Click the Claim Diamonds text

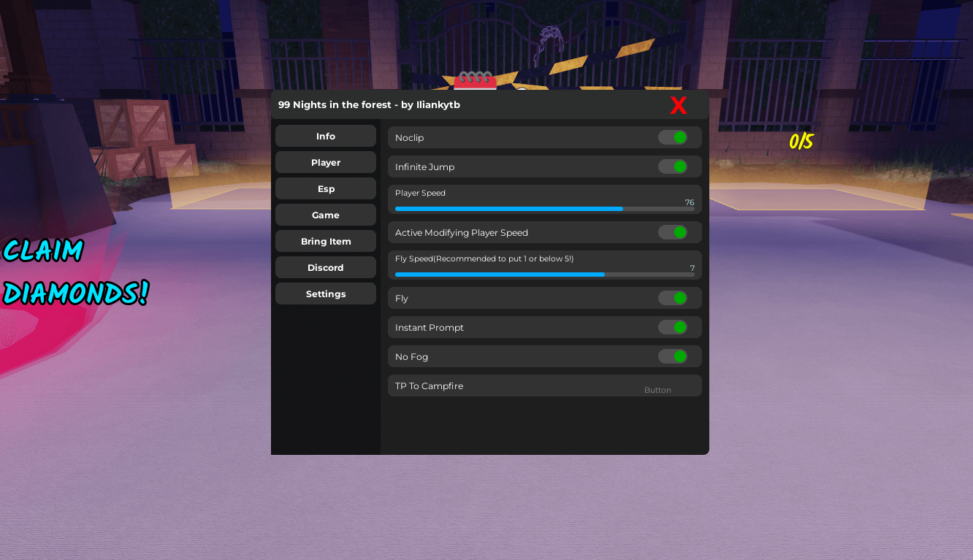(x=75, y=272)
